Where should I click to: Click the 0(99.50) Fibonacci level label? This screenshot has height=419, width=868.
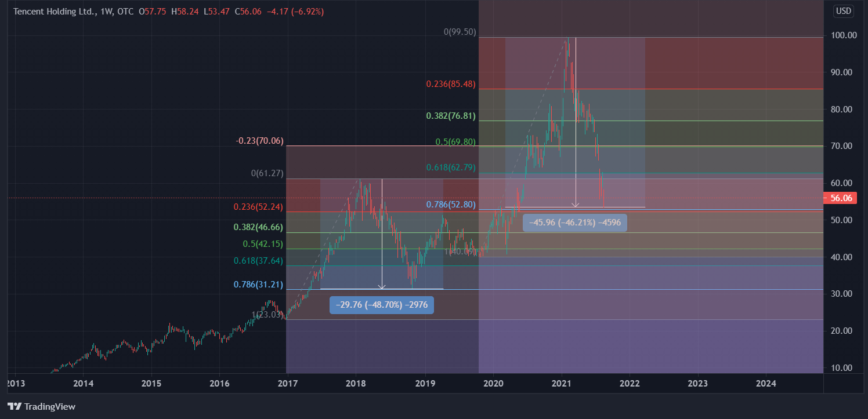click(x=460, y=32)
